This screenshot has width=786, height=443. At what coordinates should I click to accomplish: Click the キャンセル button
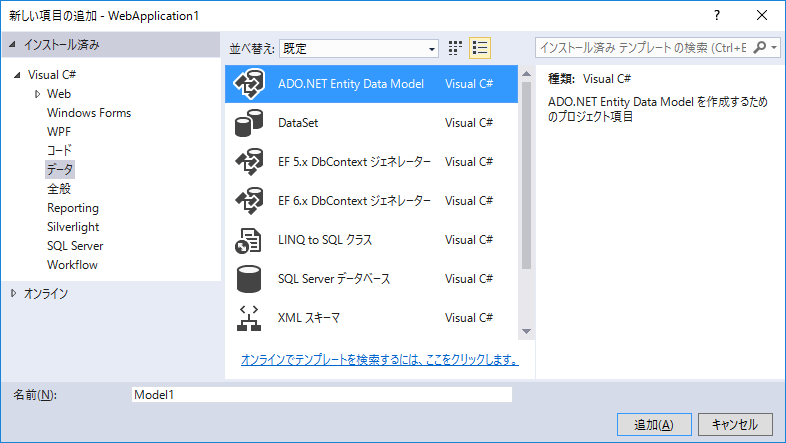[735, 425]
